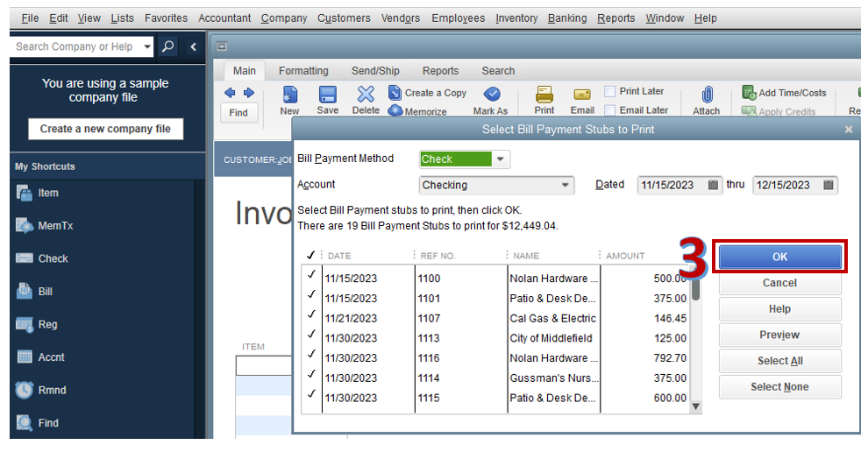Close the Select Bill Payment Stubs dialog
This screenshot has width=868, height=452.
tap(849, 130)
